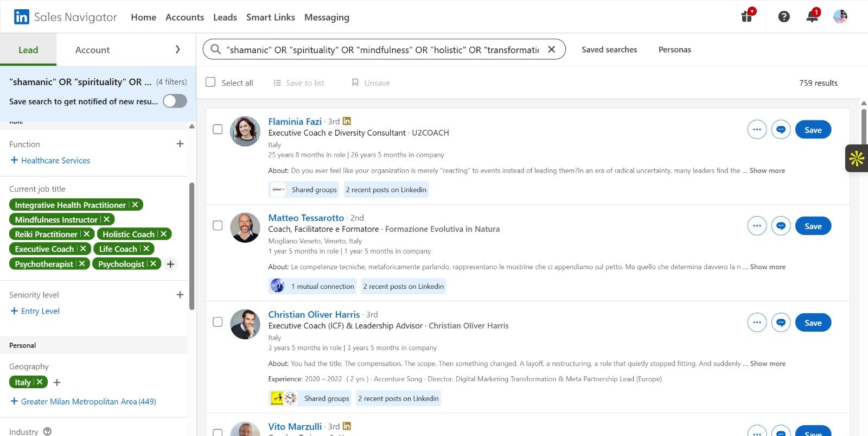Show more of Flaminia Fazi's About
This screenshot has width=868, height=436.
point(767,170)
